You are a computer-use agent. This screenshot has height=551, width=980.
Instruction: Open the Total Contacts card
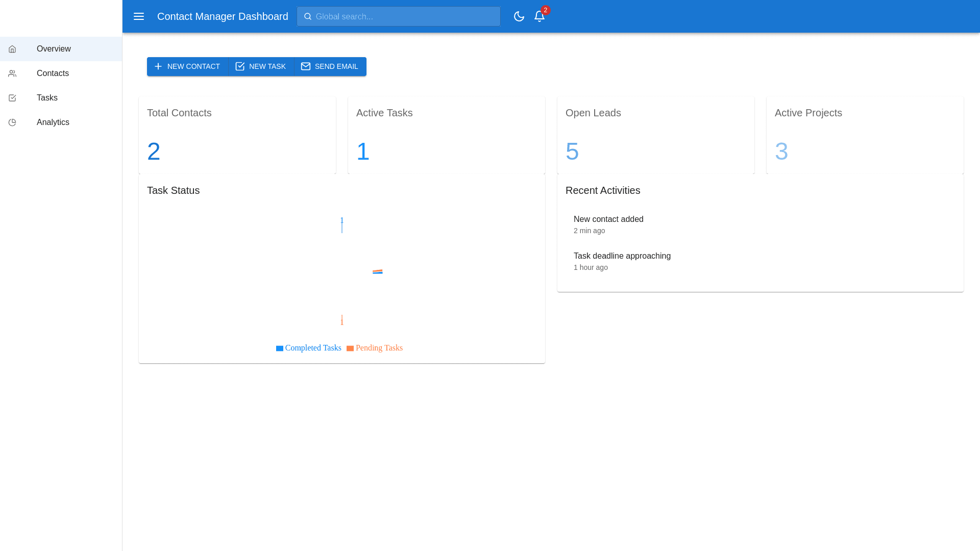tap(237, 135)
